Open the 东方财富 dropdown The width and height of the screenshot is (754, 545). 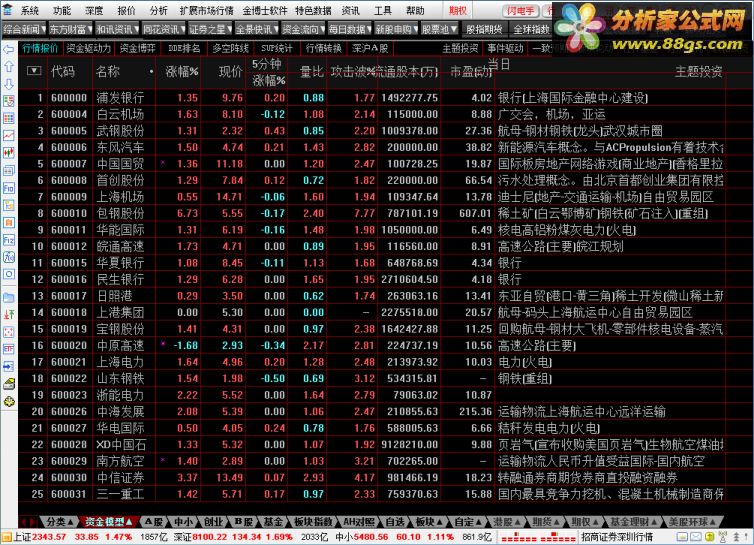[70, 29]
